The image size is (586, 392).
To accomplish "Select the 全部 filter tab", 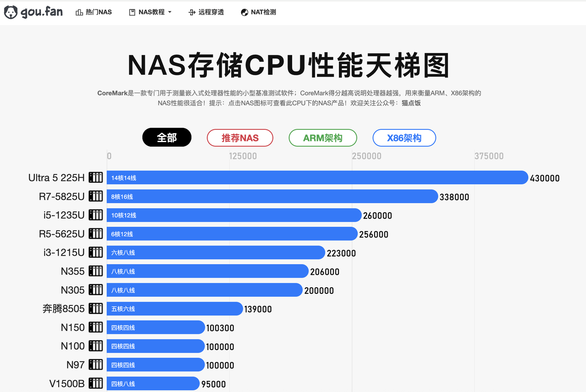I will [x=167, y=138].
